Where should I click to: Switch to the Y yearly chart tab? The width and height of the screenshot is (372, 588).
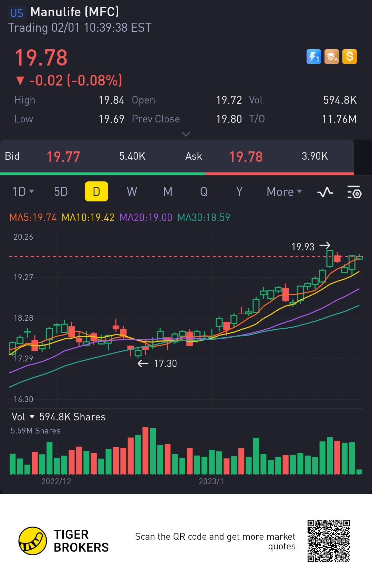pyautogui.click(x=239, y=191)
